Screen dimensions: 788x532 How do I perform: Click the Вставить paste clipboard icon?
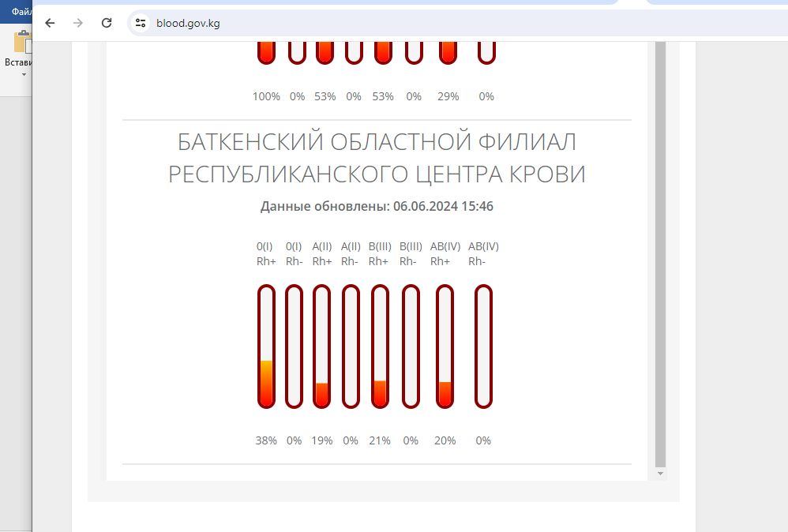tap(21, 42)
